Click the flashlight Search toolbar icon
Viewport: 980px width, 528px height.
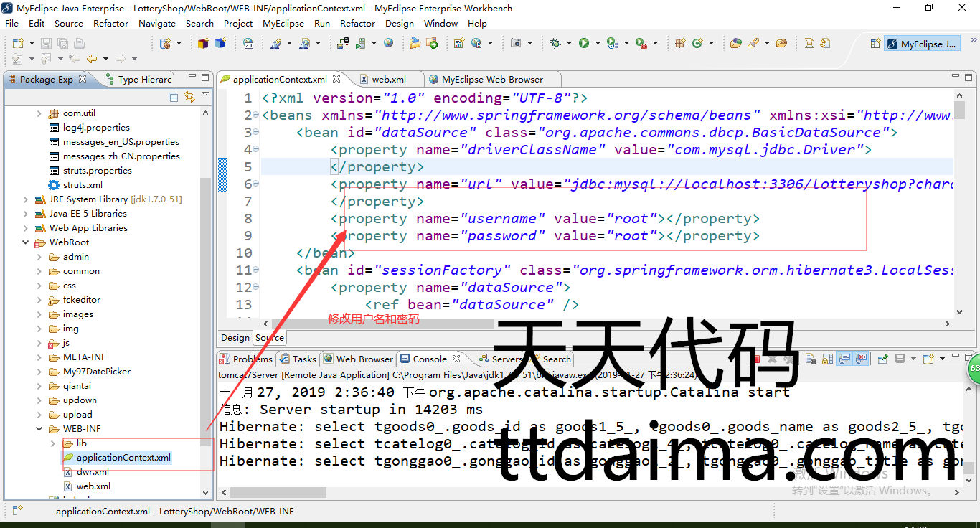point(753,43)
